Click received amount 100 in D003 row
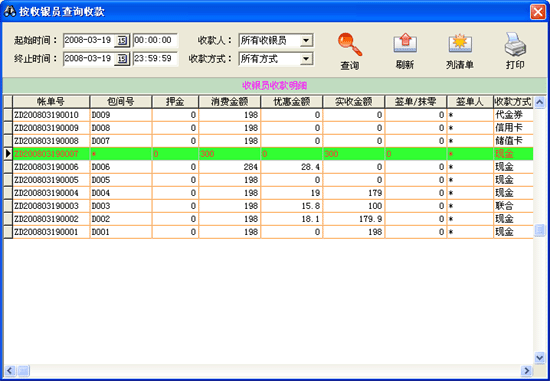 click(x=354, y=206)
